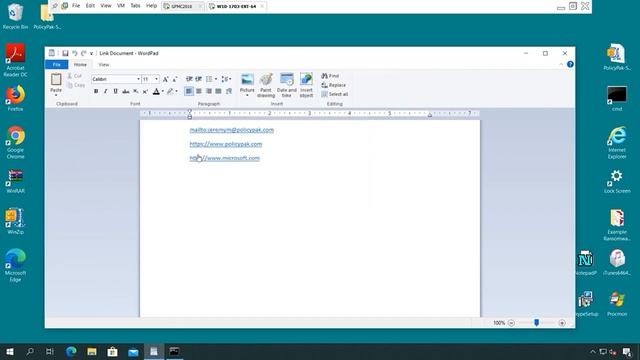Center align the text
The width and height of the screenshot is (640, 360).
tap(199, 91)
